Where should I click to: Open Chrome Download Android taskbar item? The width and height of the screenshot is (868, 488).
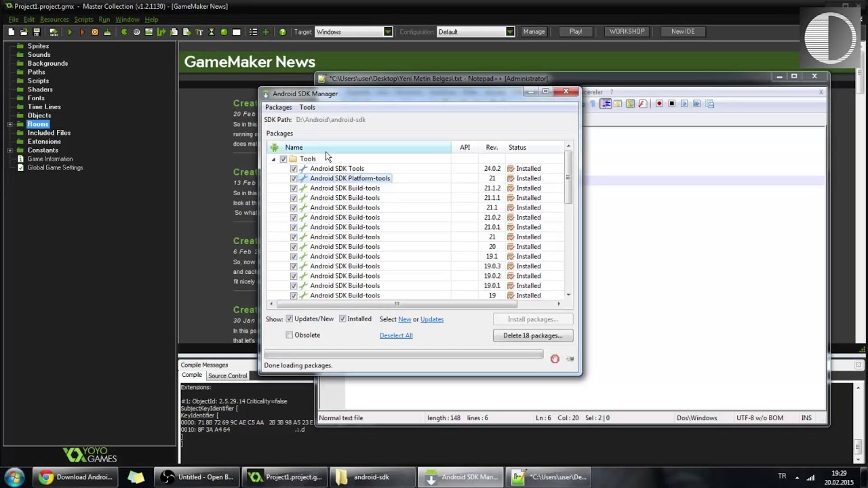76,477
